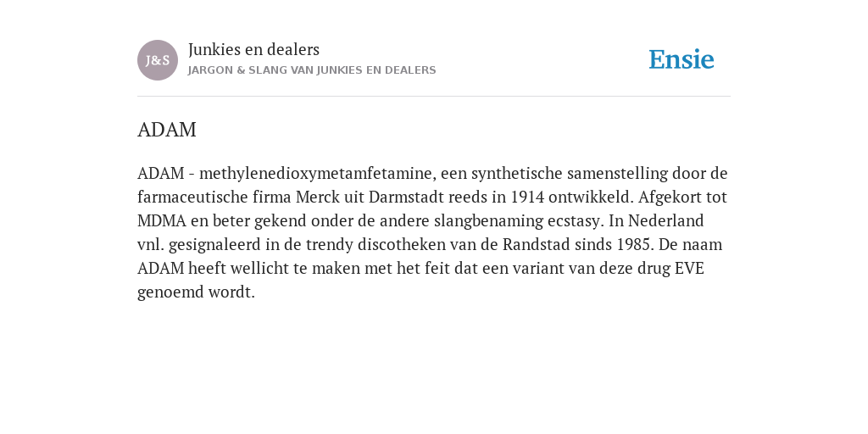Open the Junkies en dealers title
Image resolution: width=868 pixels, height=434 pixels.
click(x=253, y=49)
